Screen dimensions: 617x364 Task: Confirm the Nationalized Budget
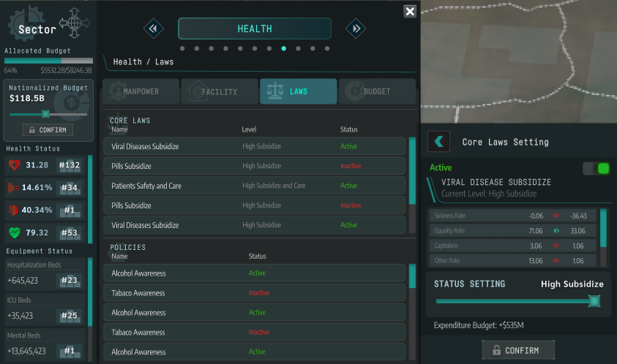point(48,130)
